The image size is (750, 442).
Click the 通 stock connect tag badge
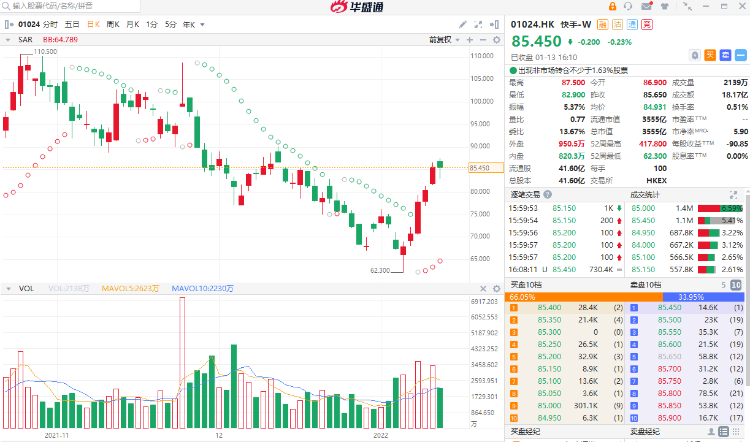click(632, 24)
